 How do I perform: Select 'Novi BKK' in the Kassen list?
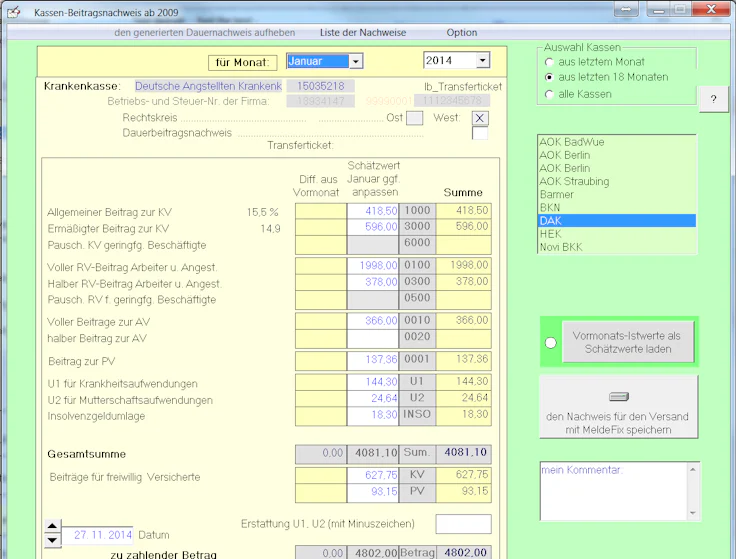(617, 247)
